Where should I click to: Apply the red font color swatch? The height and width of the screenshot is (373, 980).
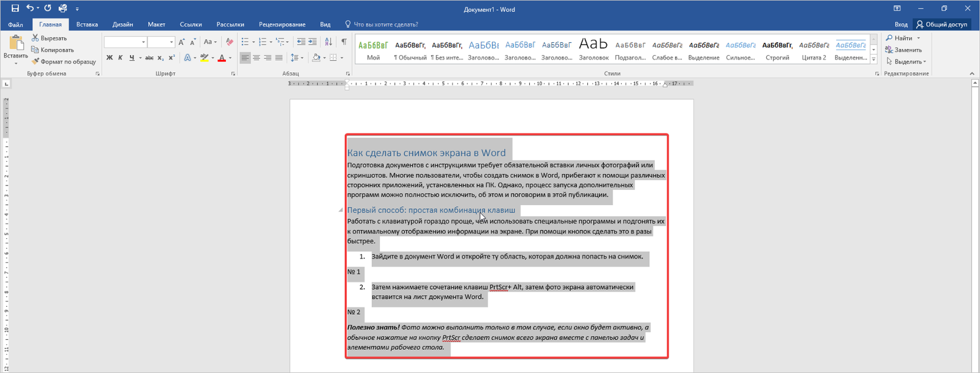click(x=222, y=58)
